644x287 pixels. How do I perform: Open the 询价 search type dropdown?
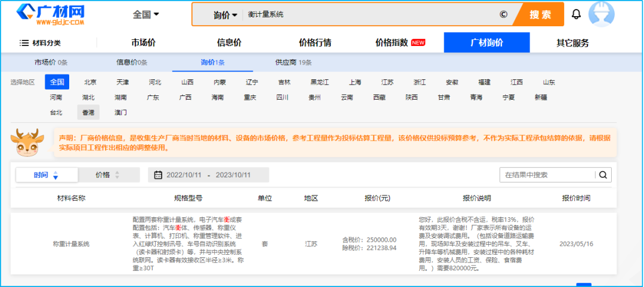pos(225,15)
